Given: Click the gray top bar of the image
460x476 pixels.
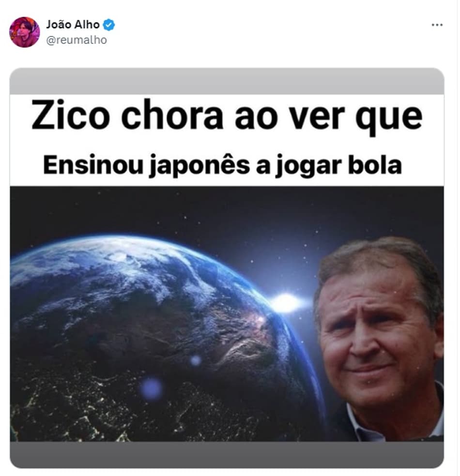Looking at the screenshot, I should [x=227, y=81].
